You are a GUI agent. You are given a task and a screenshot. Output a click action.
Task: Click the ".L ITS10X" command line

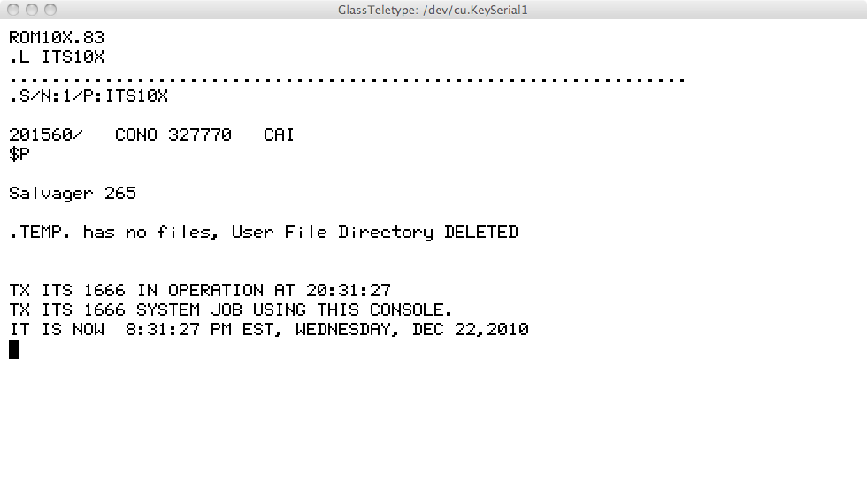click(x=57, y=57)
